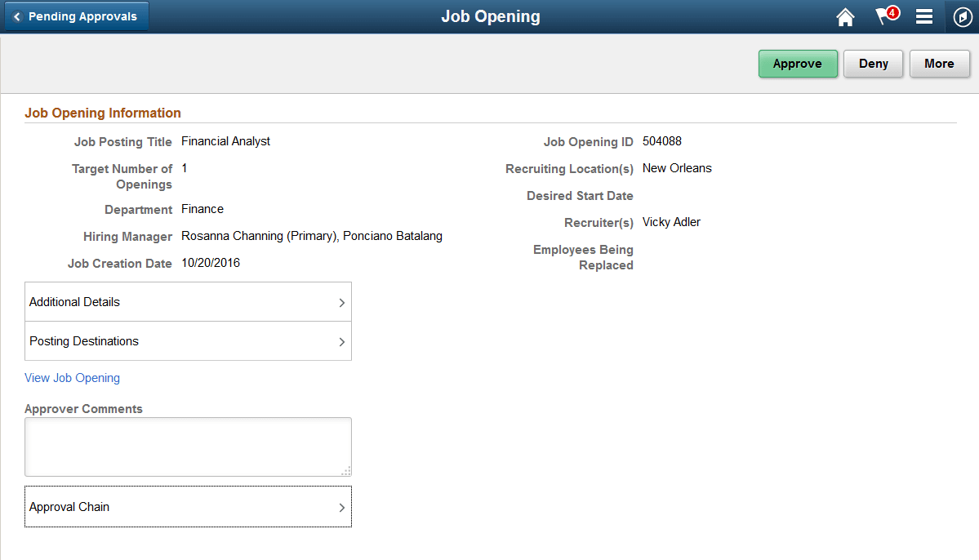Click the comment box resize grip
Viewport: 979px width, 560px height.
click(x=347, y=469)
